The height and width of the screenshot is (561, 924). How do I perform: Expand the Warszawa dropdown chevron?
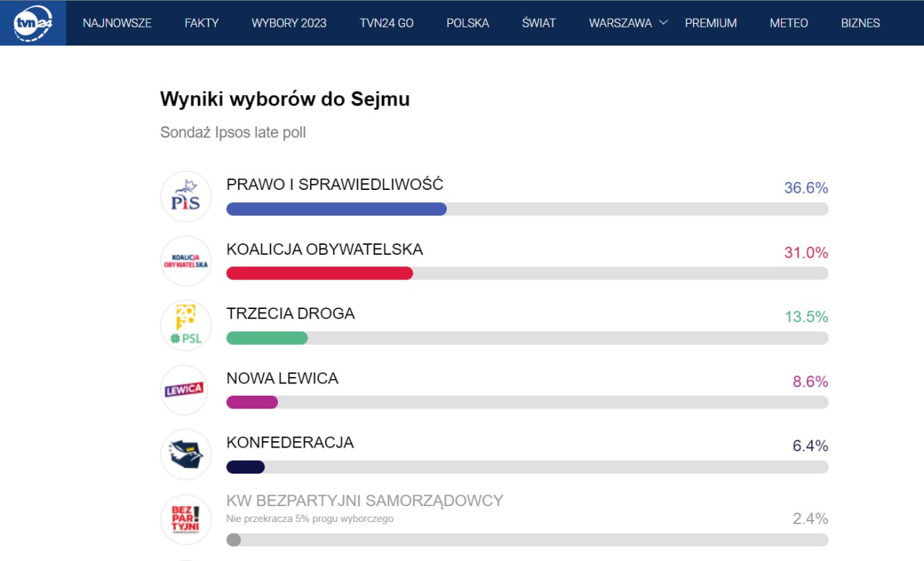pyautogui.click(x=664, y=22)
